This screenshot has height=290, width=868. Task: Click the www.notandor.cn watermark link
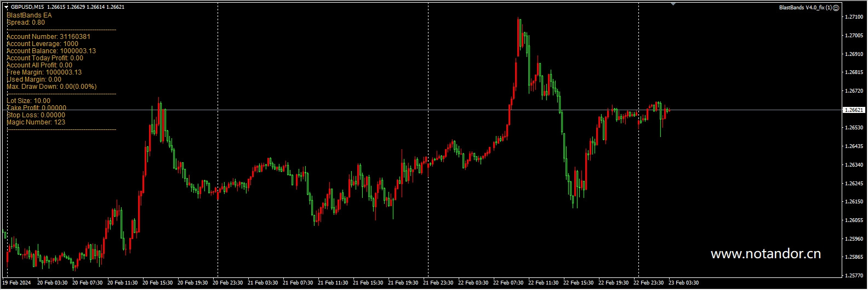(x=766, y=254)
